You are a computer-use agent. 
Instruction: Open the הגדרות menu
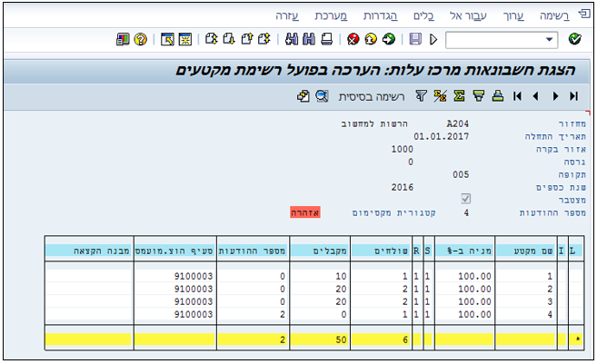[x=381, y=16]
